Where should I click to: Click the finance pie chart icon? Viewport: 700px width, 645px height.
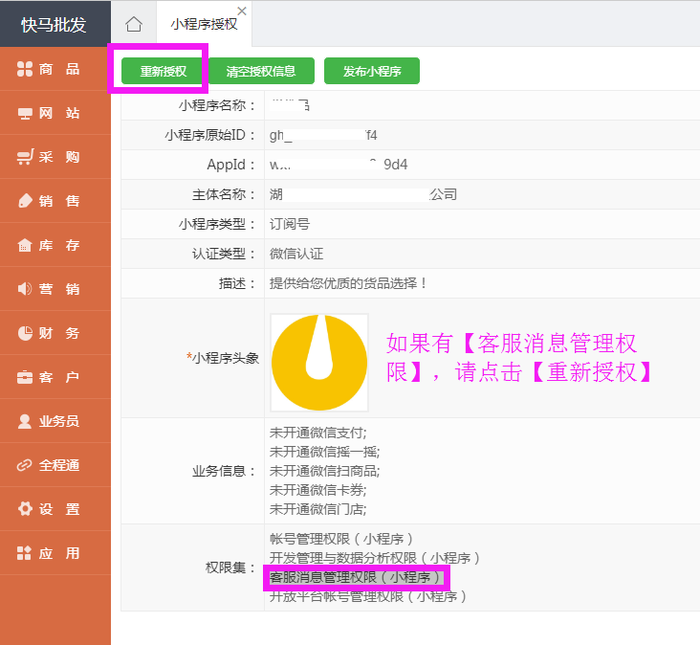pyautogui.click(x=25, y=333)
